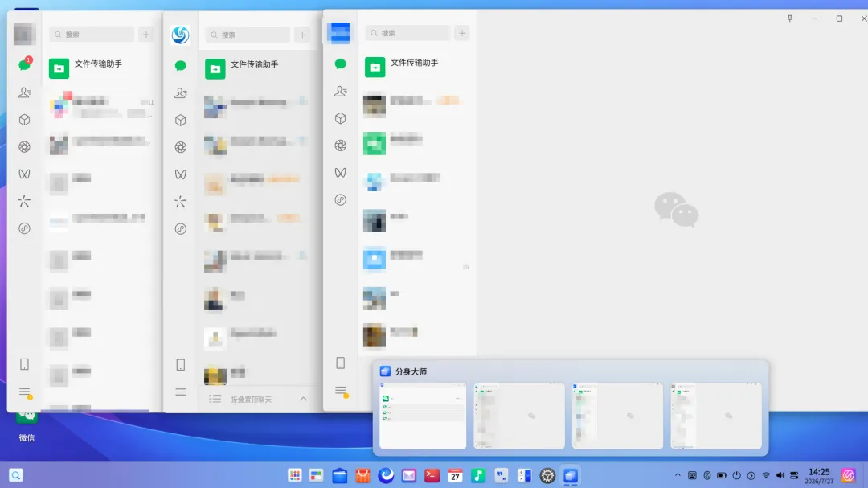868x488 pixels.
Task: Focus the 搜索 field in leftmost WeChat window
Action: tap(92, 35)
